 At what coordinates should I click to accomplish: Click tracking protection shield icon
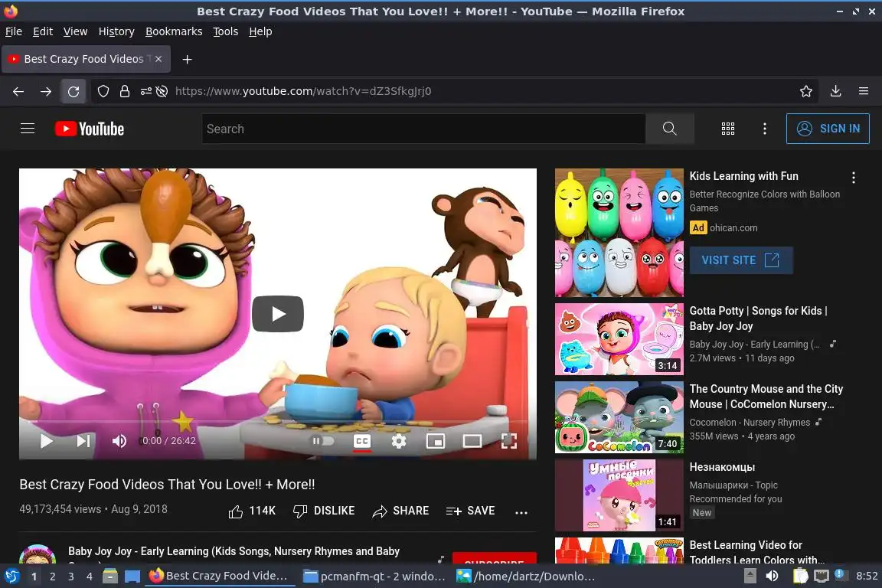pyautogui.click(x=103, y=91)
